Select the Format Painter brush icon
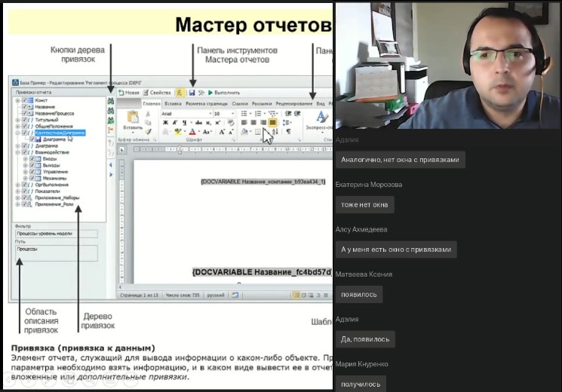The width and height of the screenshot is (562, 392). 149,131
